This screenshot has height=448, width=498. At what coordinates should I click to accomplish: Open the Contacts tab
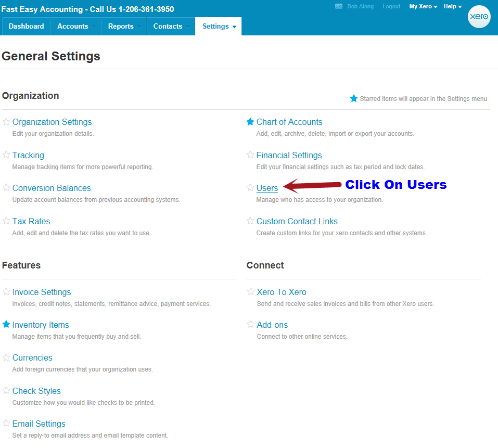pyautogui.click(x=168, y=27)
